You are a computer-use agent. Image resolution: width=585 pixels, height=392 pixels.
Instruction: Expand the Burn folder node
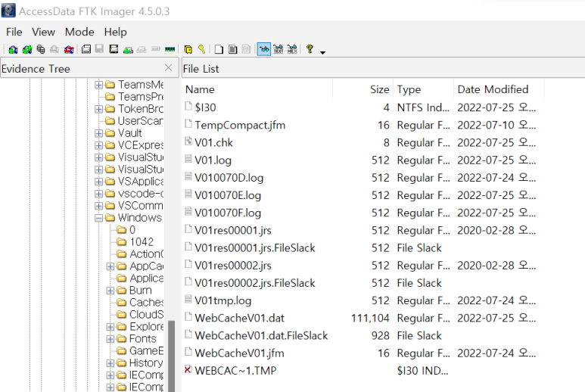(110, 291)
